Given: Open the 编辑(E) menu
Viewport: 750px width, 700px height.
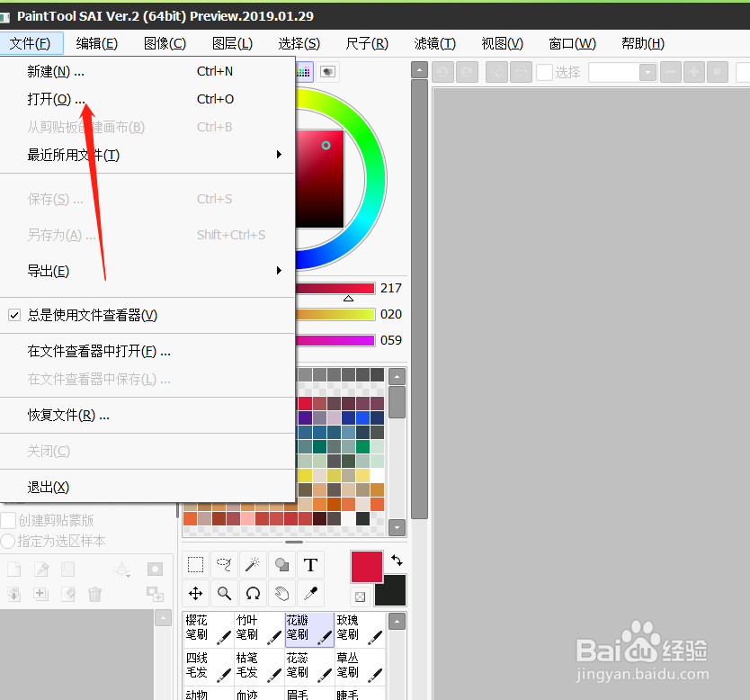Looking at the screenshot, I should 96,43.
